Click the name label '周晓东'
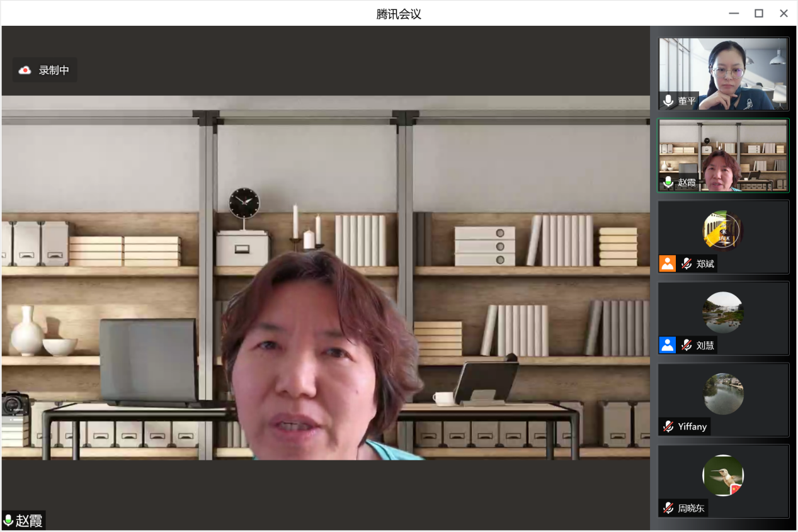This screenshot has width=798, height=532. (692, 507)
